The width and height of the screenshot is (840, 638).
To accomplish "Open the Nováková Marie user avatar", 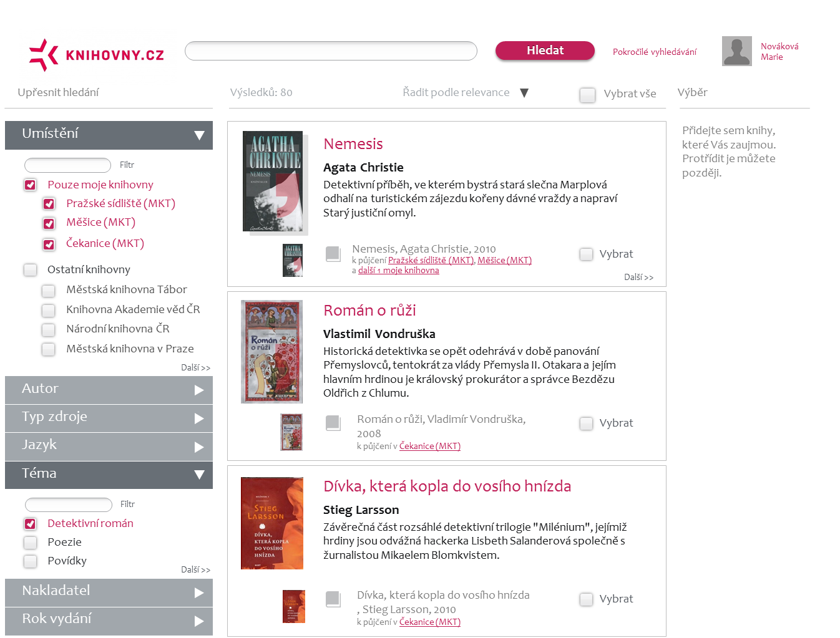I will [x=737, y=51].
